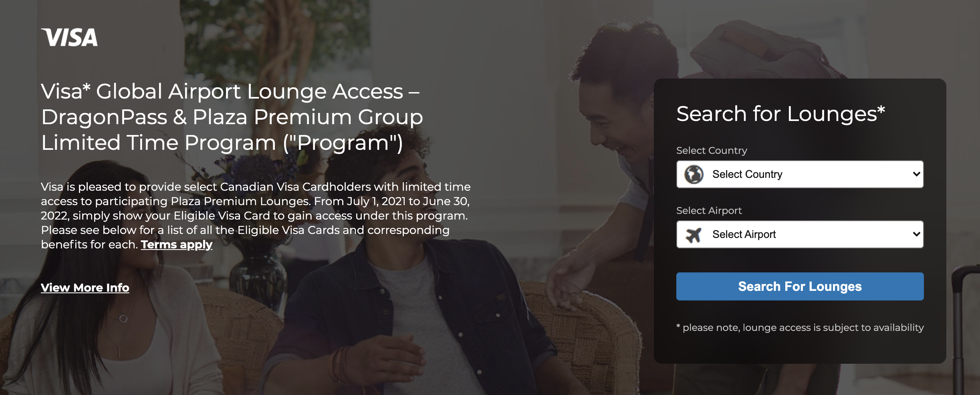The height and width of the screenshot is (395, 980).
Task: Open the Terms apply link
Action: (177, 244)
